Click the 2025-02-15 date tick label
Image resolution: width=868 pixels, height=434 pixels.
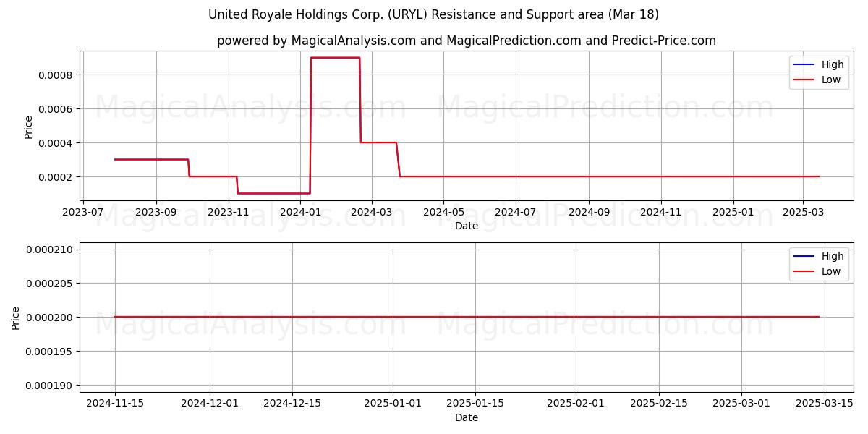pyautogui.click(x=658, y=404)
